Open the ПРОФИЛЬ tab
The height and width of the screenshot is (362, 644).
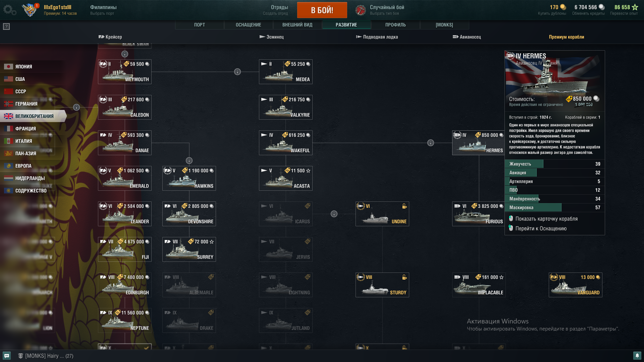click(395, 25)
